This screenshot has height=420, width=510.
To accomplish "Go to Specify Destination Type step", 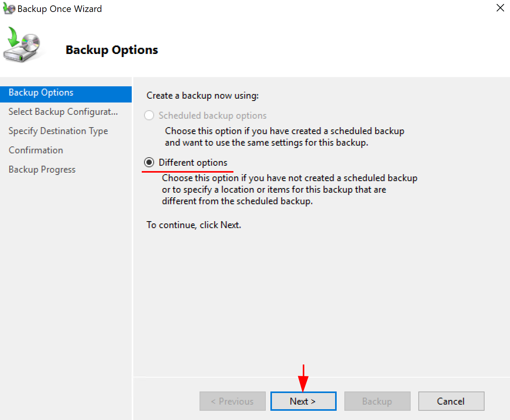I will (x=58, y=131).
